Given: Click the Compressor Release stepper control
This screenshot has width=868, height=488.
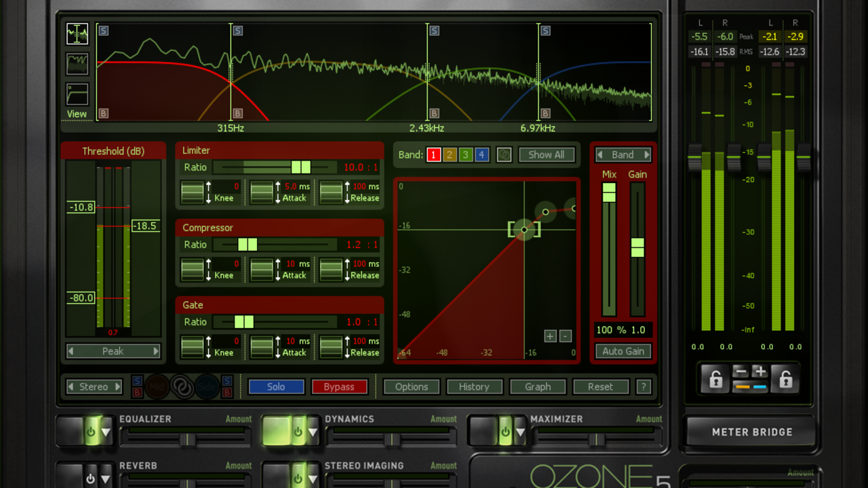Looking at the screenshot, I should coord(330,270).
